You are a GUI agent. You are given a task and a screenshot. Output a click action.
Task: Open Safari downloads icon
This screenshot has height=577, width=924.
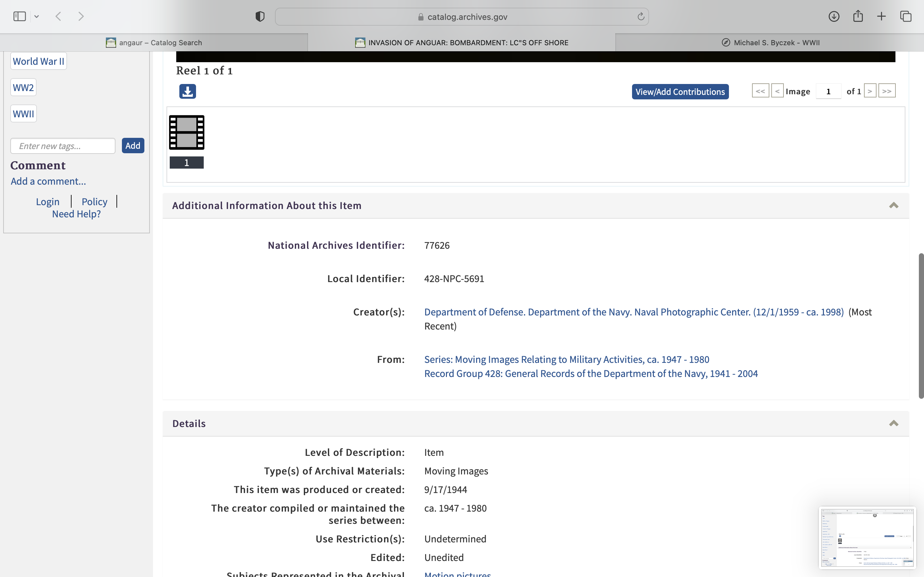point(834,16)
